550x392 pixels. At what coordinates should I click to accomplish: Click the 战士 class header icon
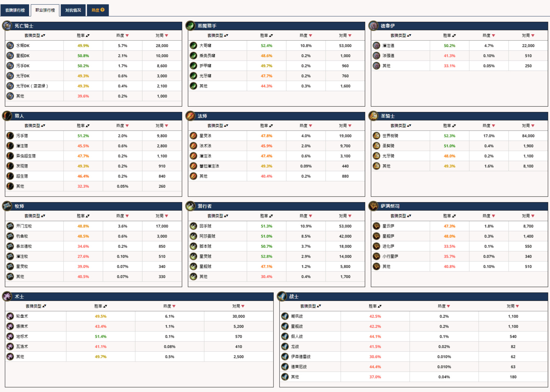click(282, 296)
